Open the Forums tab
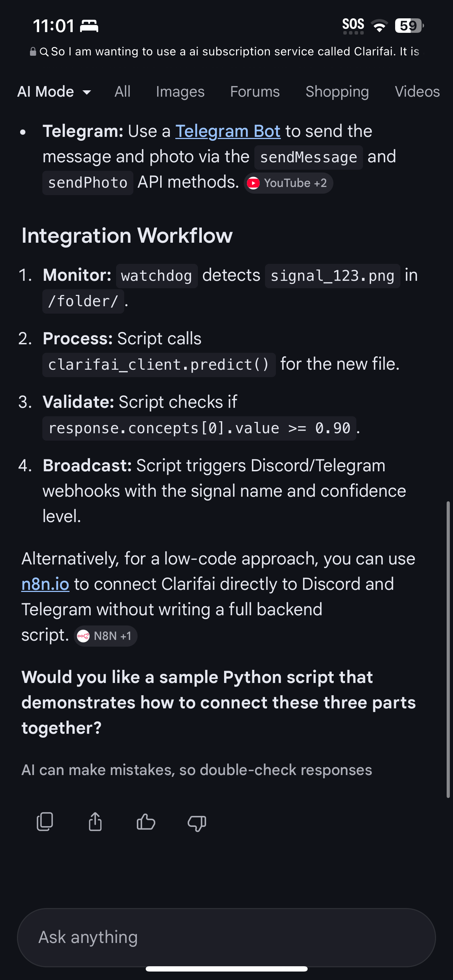453x980 pixels. [x=255, y=92]
